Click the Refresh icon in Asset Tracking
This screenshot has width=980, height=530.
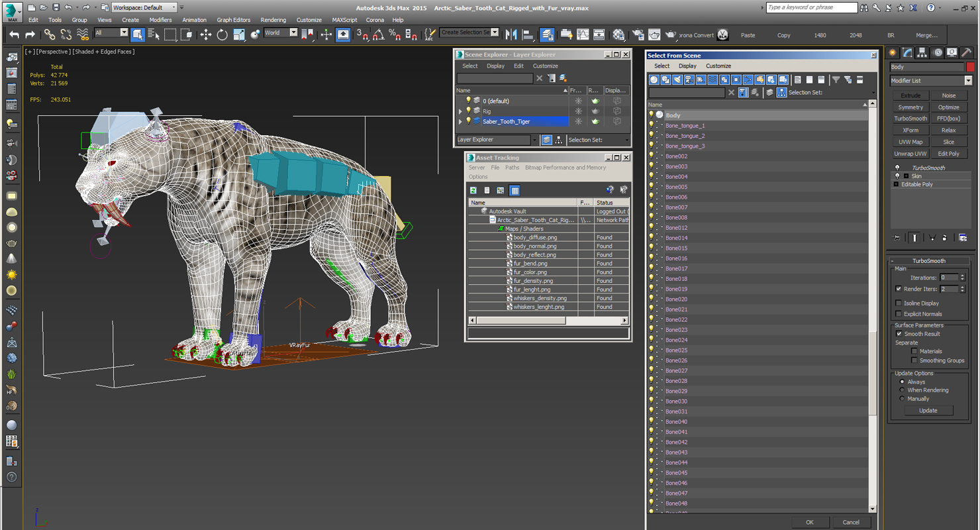pos(473,190)
